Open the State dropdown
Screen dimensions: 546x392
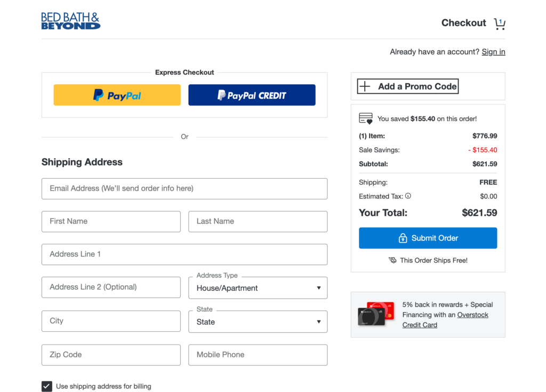tap(258, 322)
